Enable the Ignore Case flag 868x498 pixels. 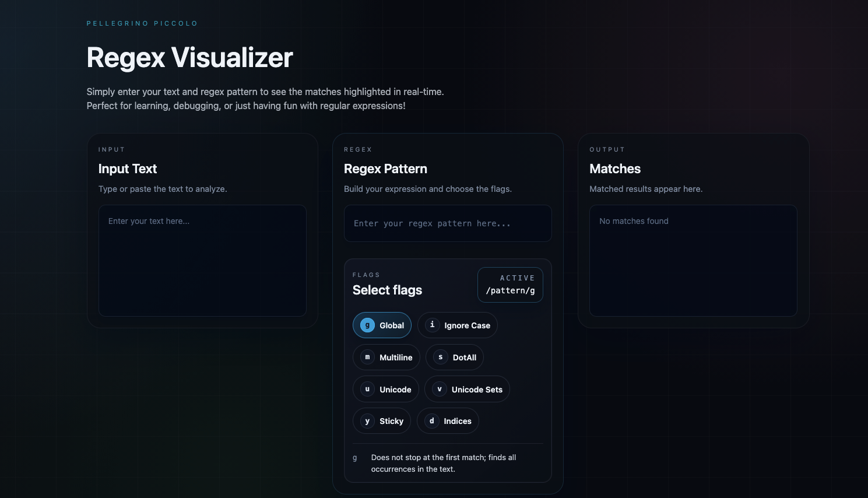pyautogui.click(x=458, y=325)
